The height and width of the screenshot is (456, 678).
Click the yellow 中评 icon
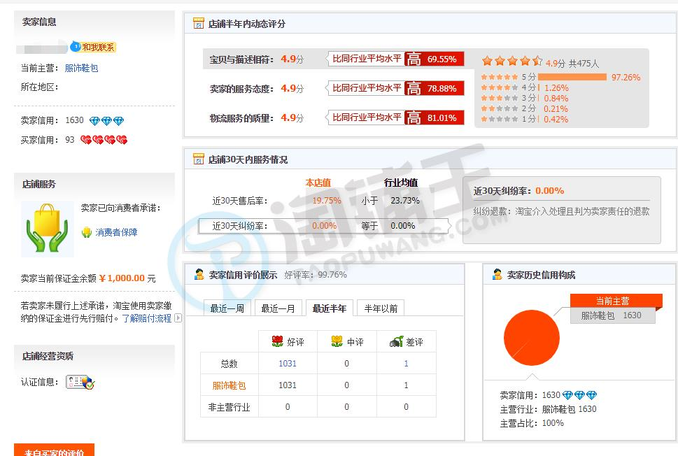(337, 341)
